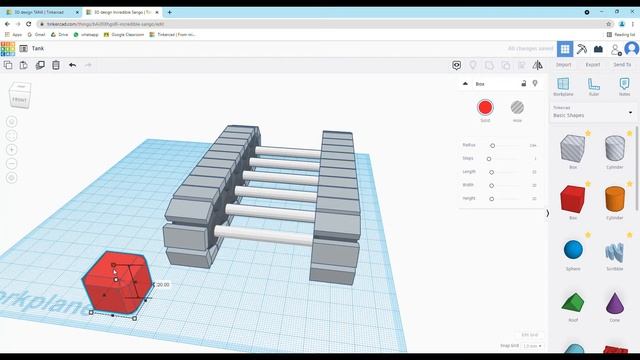Open the Blocks pickaxe mode
The width and height of the screenshot is (640, 360).
[582, 49]
